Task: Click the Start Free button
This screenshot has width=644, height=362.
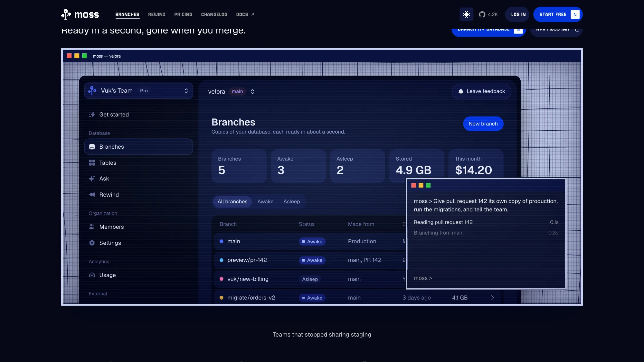Action: coord(558,14)
